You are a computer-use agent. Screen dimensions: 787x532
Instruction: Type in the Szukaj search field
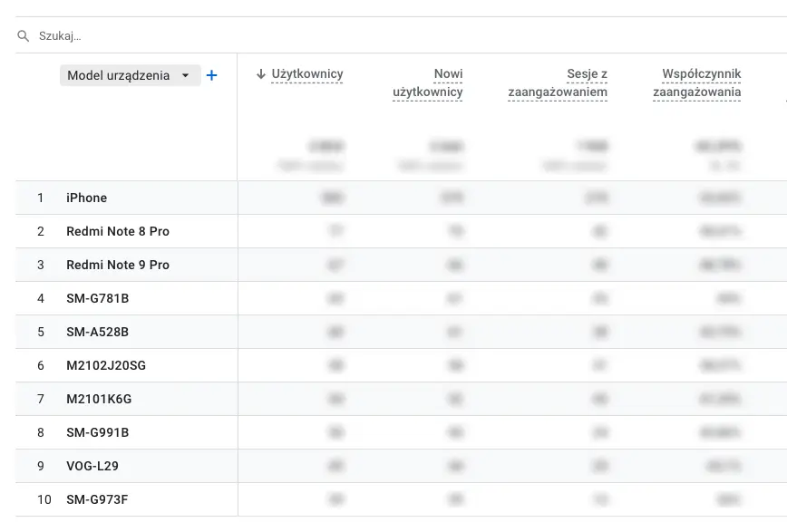[x=272, y=36]
